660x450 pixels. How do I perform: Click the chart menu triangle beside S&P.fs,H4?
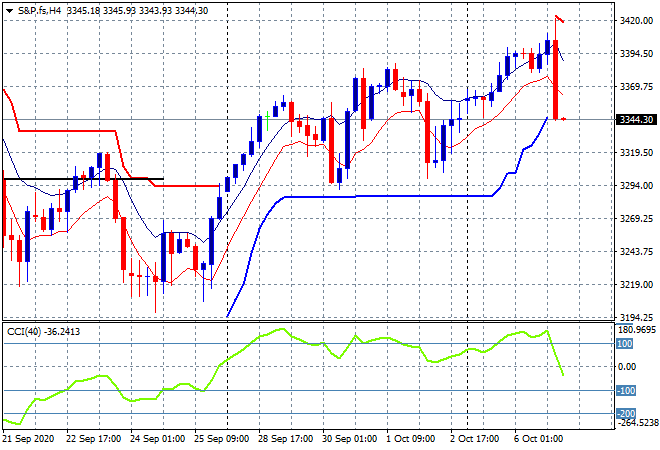pos(9,11)
